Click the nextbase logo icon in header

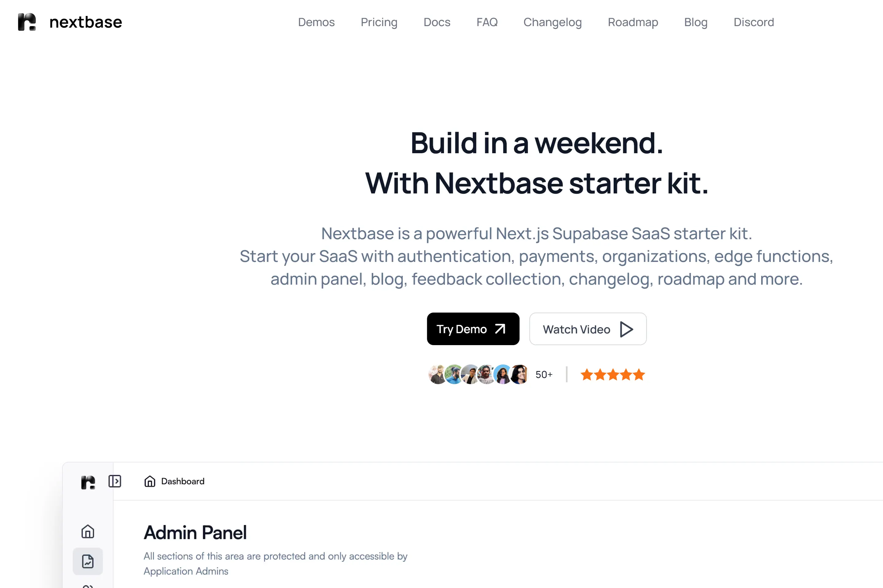[27, 22]
